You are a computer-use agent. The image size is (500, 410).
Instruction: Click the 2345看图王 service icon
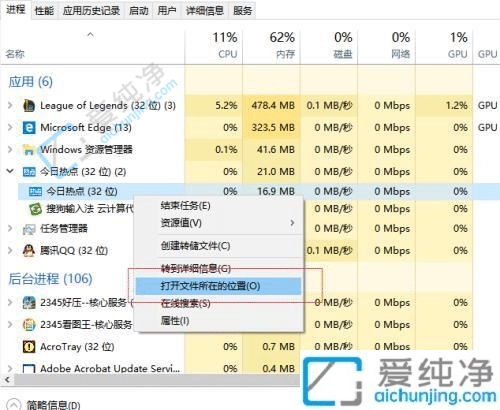29,325
